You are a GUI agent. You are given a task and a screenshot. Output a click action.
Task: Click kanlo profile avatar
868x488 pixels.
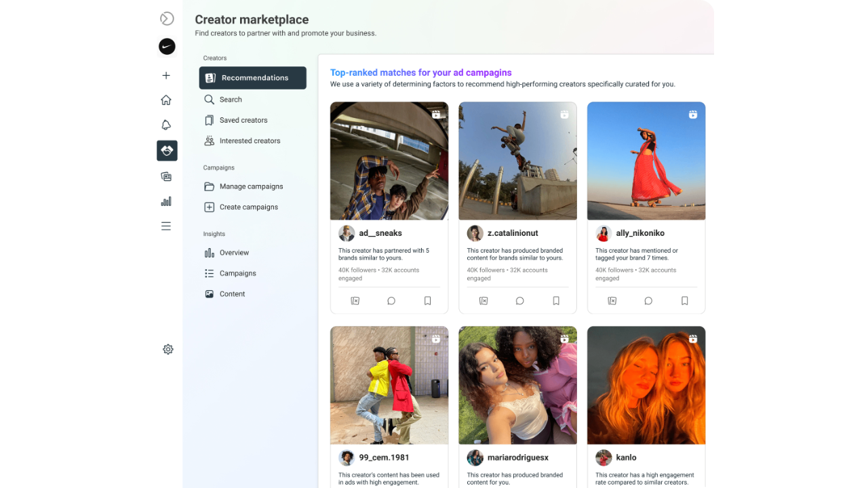pyautogui.click(x=604, y=457)
